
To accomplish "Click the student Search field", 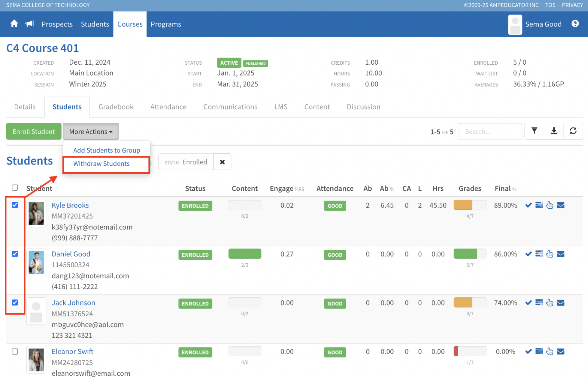I will pos(490,132).
